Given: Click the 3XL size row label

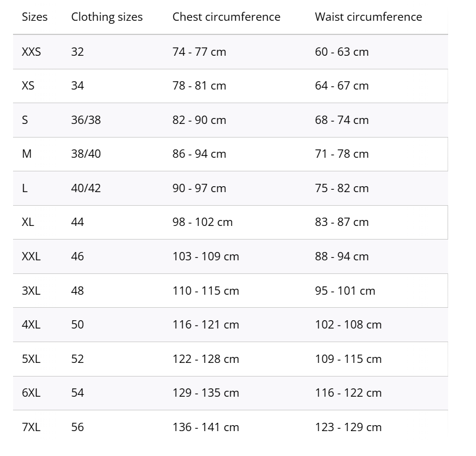Looking at the screenshot, I should coord(31,291).
